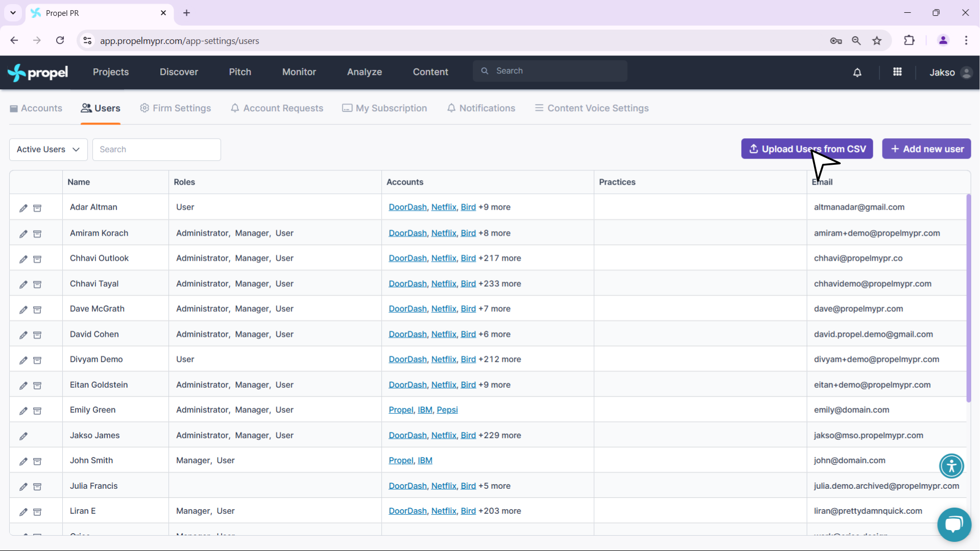
Task: Edit Divyam Demo user row
Action: [23, 360]
